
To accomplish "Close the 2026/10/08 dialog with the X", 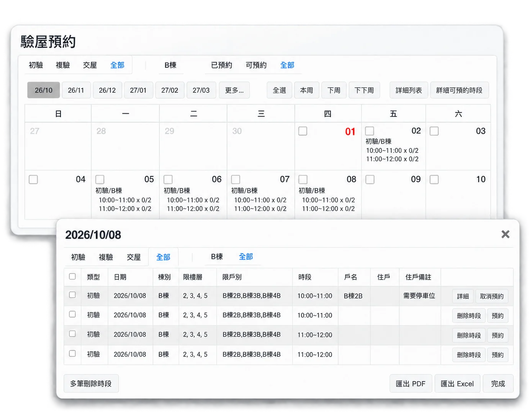I will click(x=505, y=234).
